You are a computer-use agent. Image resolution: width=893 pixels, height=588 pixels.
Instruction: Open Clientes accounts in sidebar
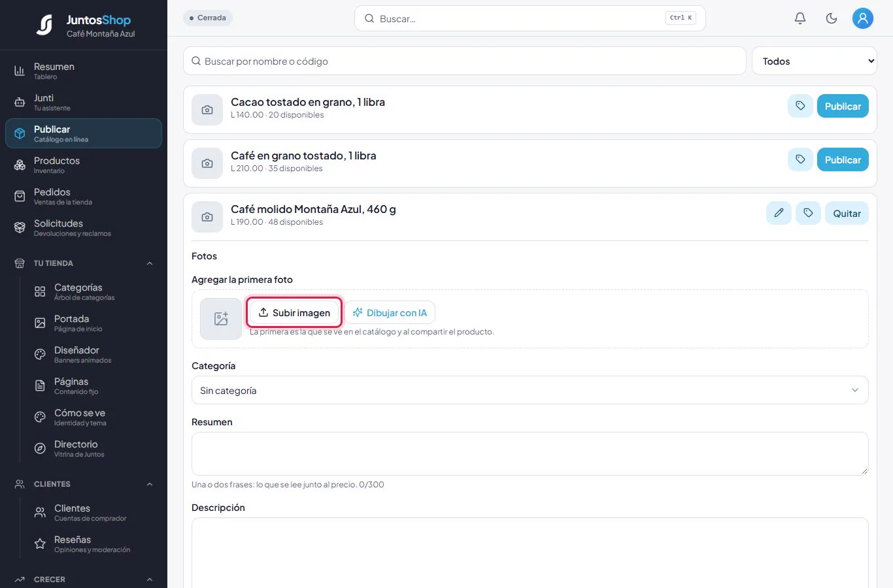[93, 512]
